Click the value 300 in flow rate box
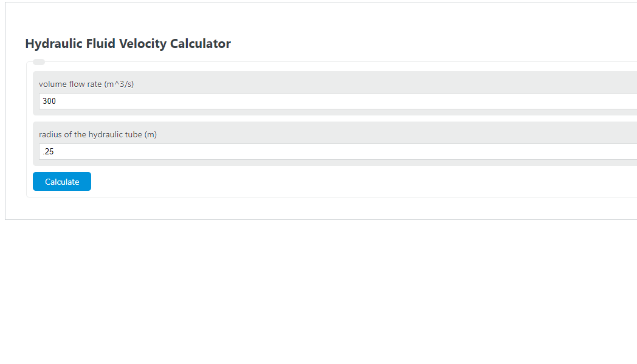Screen dimensions: 637x364 (49, 101)
